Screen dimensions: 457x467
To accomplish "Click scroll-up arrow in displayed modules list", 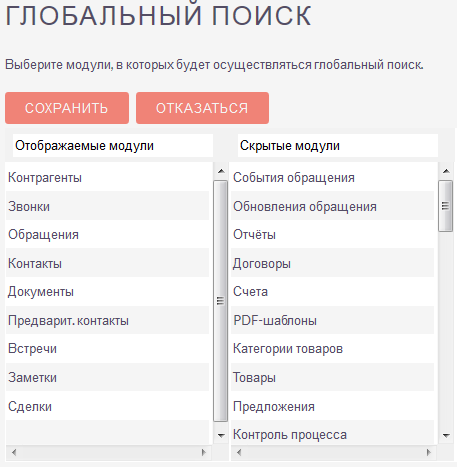I will 221,171.
